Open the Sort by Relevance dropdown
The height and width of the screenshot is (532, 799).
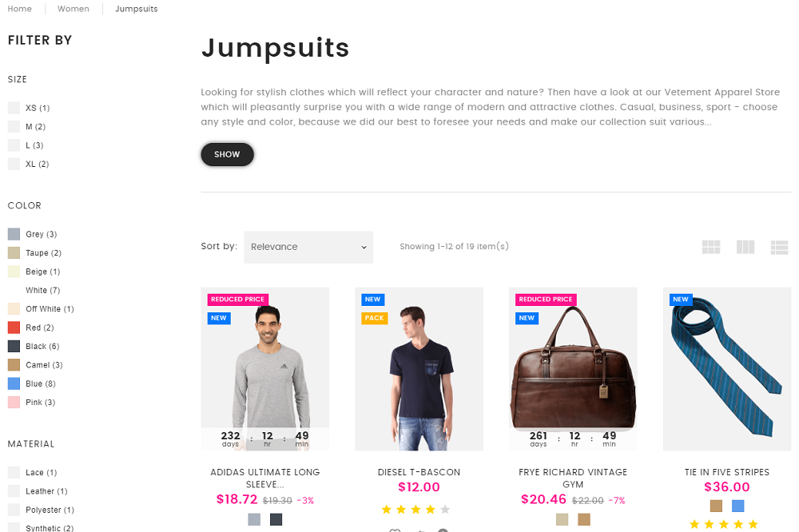[x=308, y=247]
